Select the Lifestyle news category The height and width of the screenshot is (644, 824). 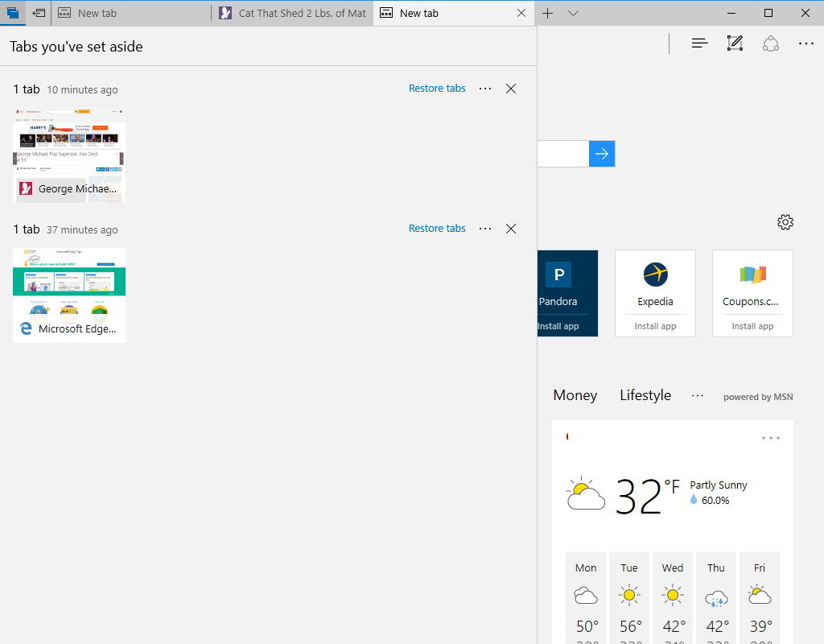pos(645,394)
